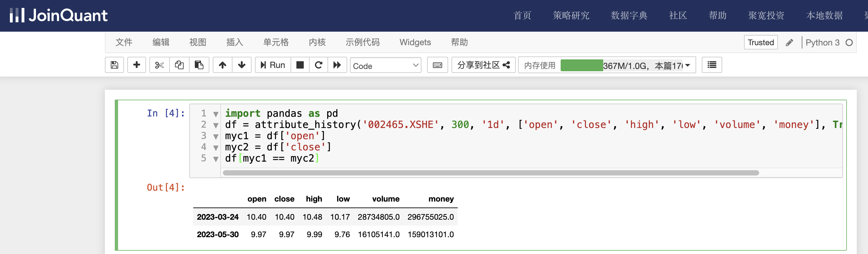Copy the selected cell icon
The image size is (868, 254).
(179, 65)
